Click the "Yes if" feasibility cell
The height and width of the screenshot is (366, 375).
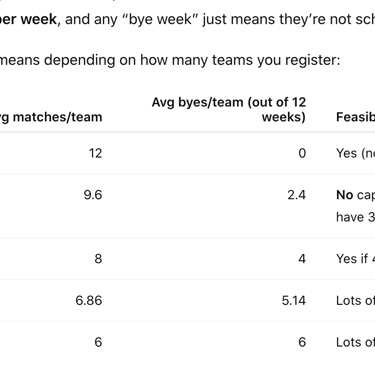(355, 259)
